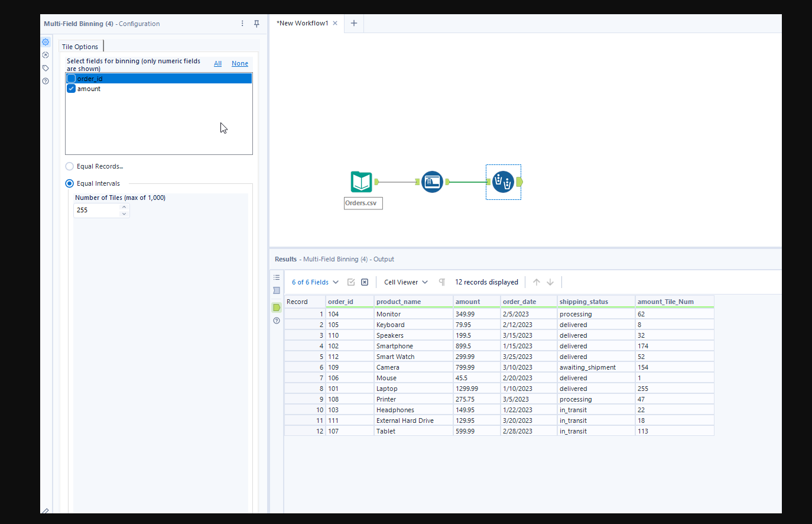Open the configuration panel three-dot options menu
This screenshot has height=524, width=812.
coord(242,24)
